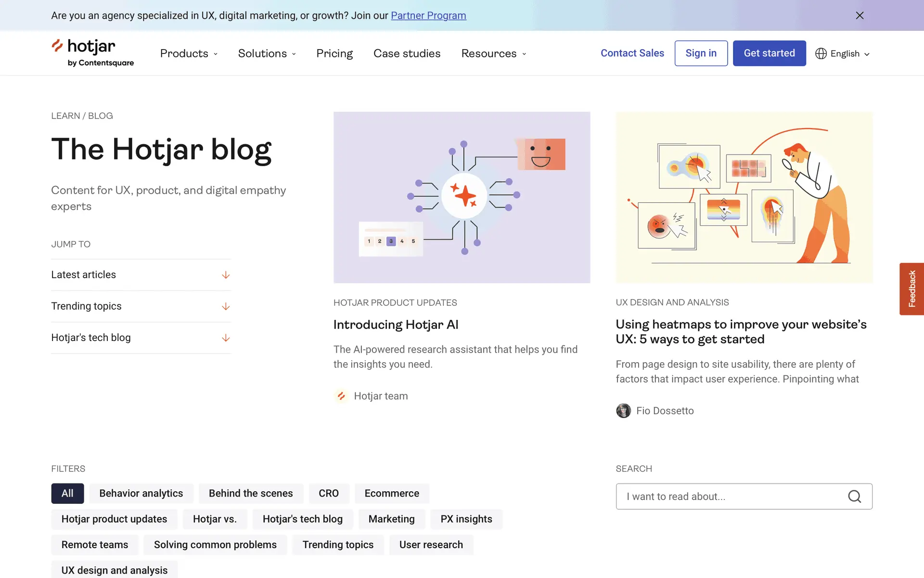Viewport: 924px width, 578px height.
Task: Click the globe language icon
Action: pos(821,53)
